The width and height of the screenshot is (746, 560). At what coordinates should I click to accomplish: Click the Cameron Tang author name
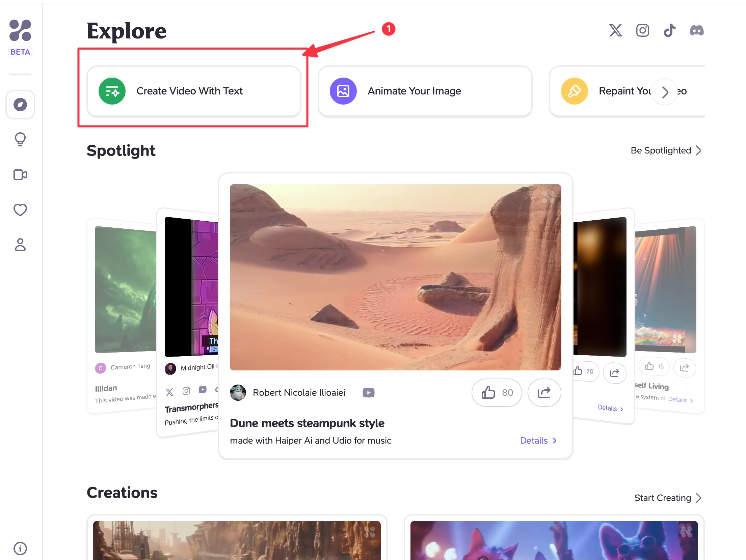(130, 366)
